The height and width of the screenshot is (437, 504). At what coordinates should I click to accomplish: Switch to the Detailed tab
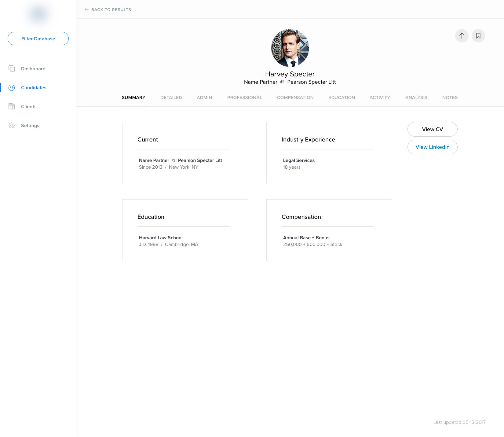(x=171, y=97)
